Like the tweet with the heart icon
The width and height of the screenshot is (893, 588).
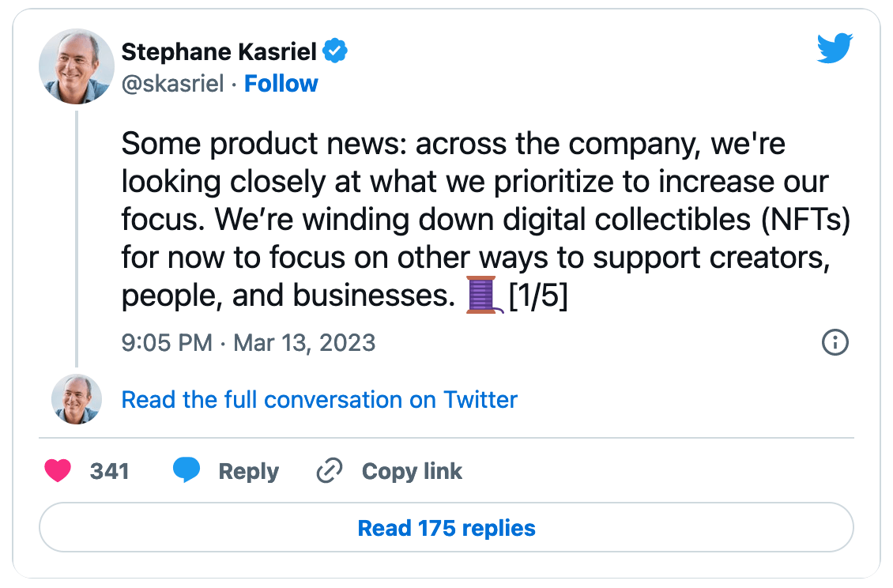(57, 472)
